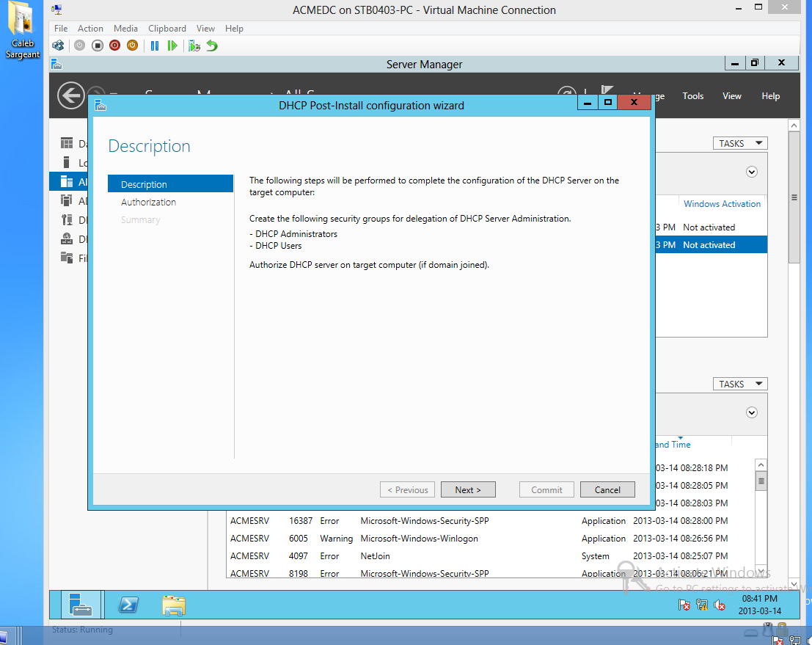
Task: Open Help menu of VM Connection
Action: [x=234, y=29]
